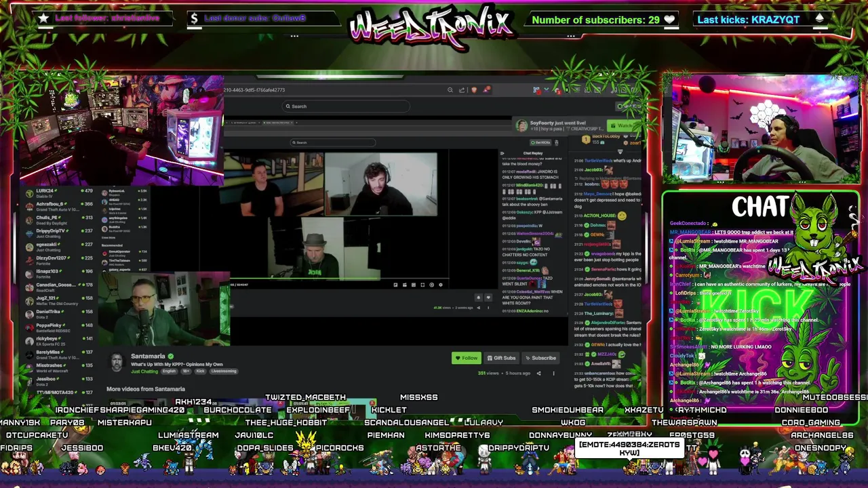The width and height of the screenshot is (868, 488).
Task: Click JennySomali username in chat
Action: click(x=597, y=279)
